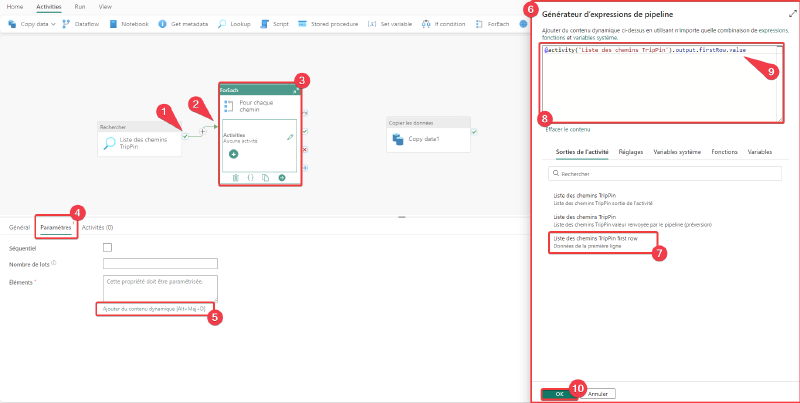The image size is (800, 403).
Task: Toggle the Séquentiel checkbox
Action: (x=107, y=247)
